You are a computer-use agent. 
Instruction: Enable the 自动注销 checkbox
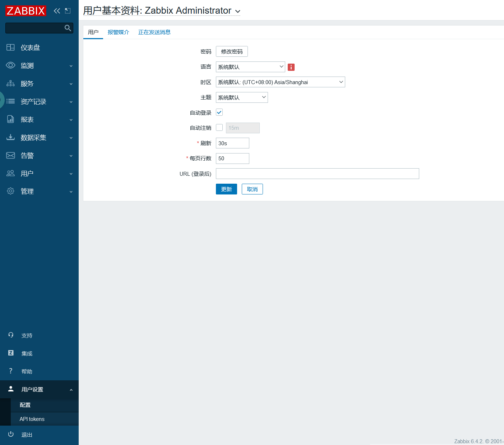point(219,128)
